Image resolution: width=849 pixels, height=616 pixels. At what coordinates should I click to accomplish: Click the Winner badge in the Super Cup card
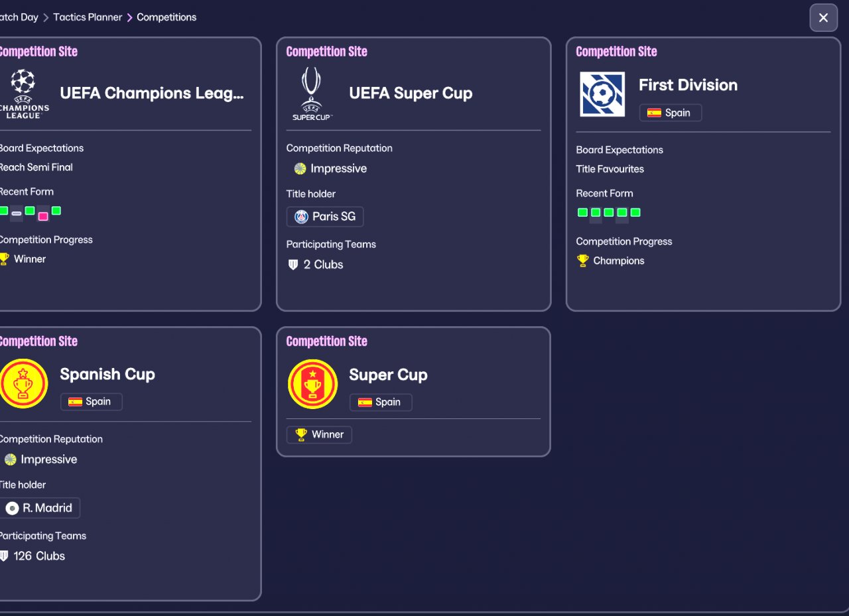pos(319,435)
